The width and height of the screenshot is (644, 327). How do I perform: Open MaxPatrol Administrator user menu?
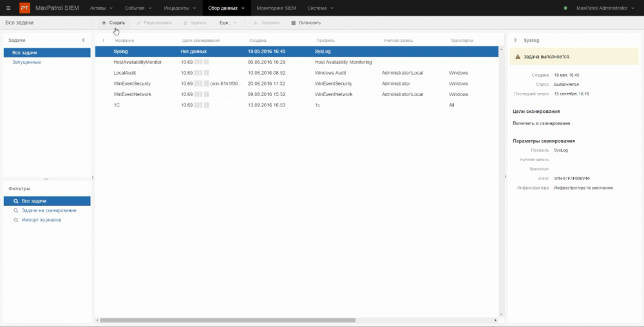605,8
